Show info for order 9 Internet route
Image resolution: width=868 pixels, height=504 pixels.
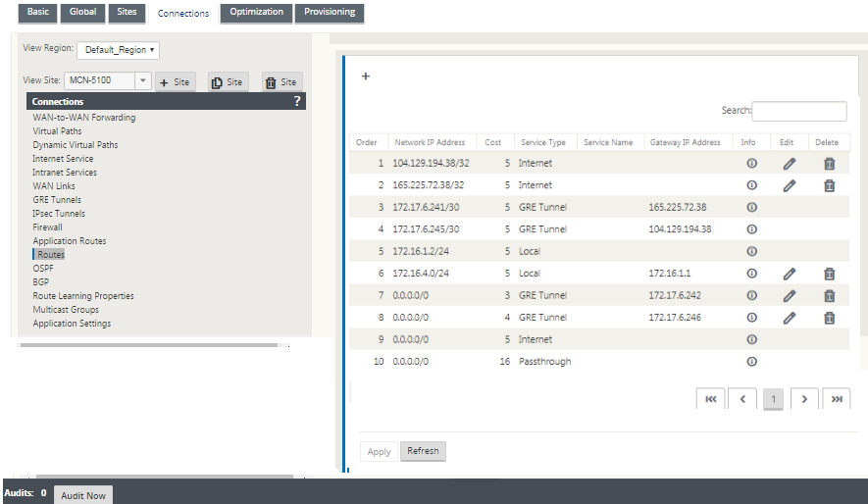pyautogui.click(x=751, y=339)
